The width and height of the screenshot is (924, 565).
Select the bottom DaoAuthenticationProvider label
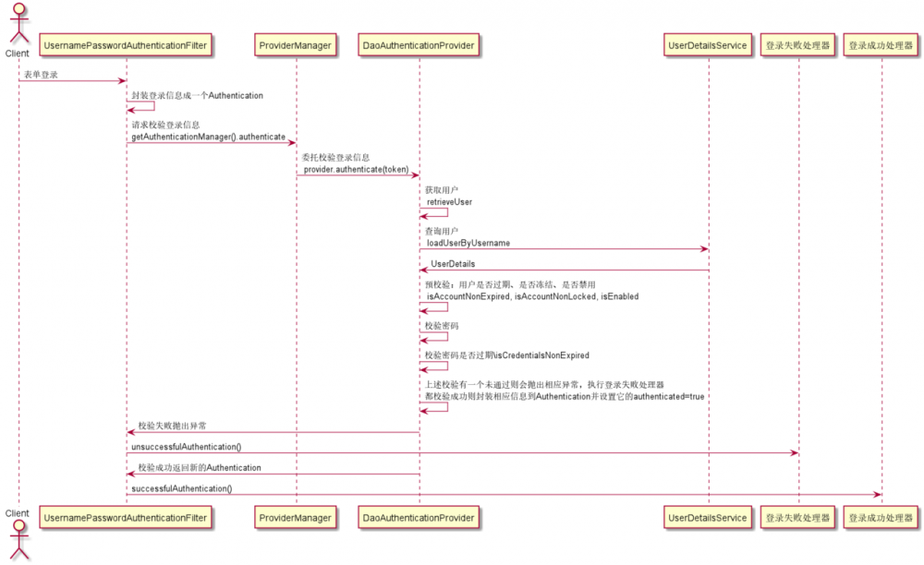tap(419, 517)
